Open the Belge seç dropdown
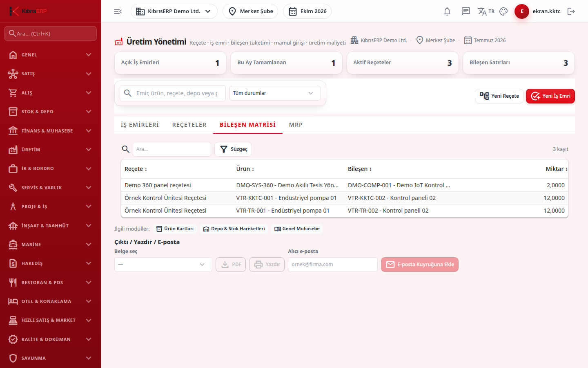The width and height of the screenshot is (588, 368). [x=163, y=265]
